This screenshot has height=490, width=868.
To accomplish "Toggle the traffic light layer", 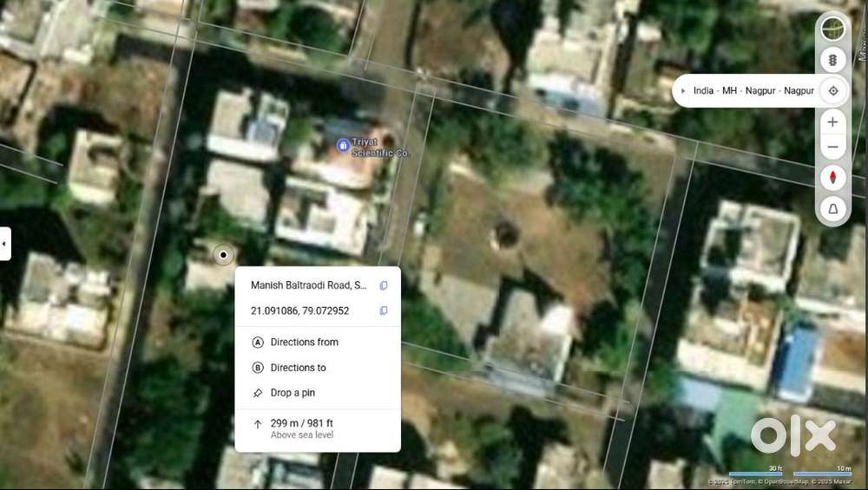I will click(832, 60).
